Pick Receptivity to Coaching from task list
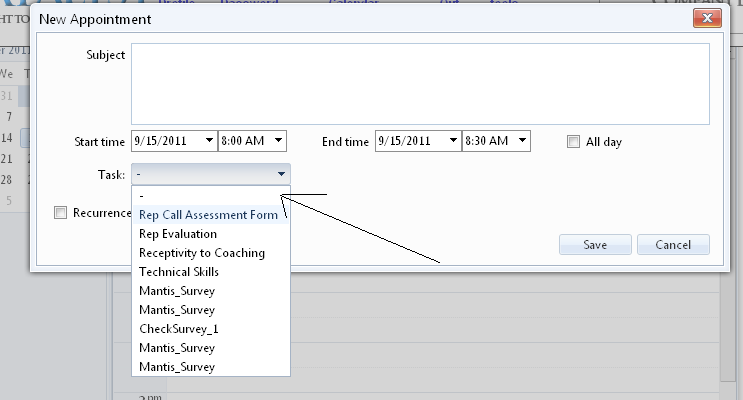 202,253
